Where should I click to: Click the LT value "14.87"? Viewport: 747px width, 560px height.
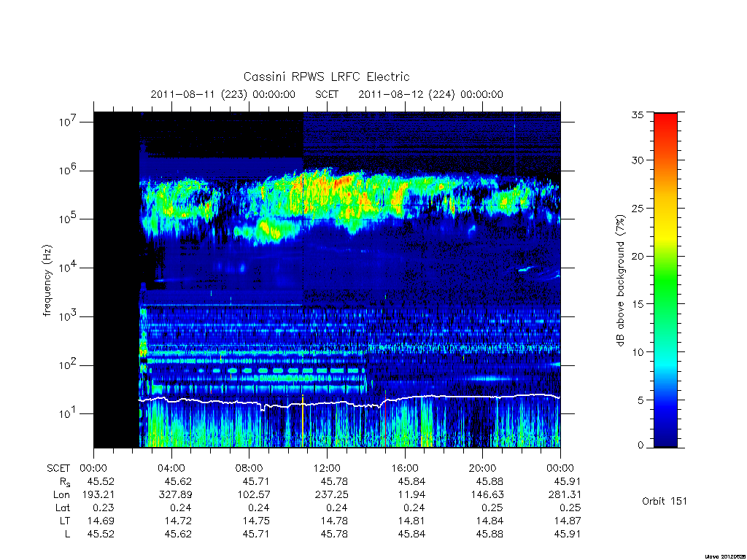pyautogui.click(x=568, y=521)
